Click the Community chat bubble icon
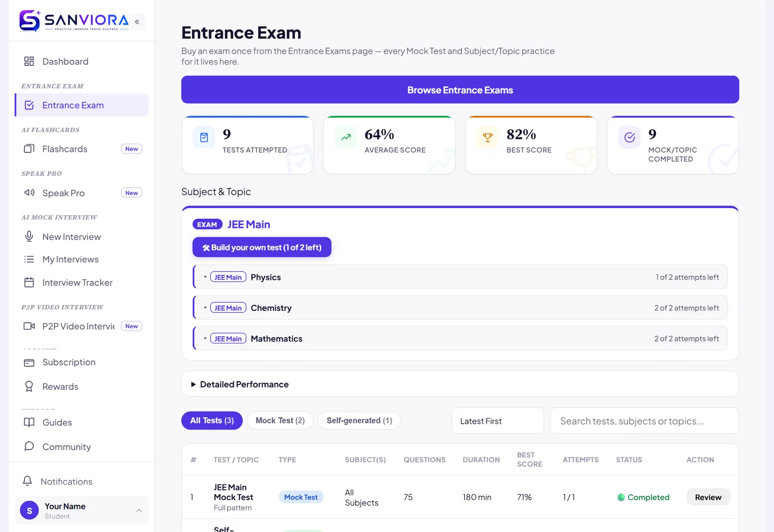Image resolution: width=774 pixels, height=532 pixels. click(29, 446)
